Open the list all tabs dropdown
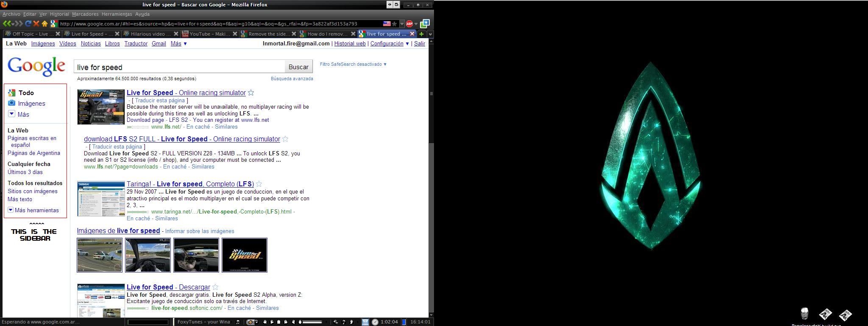The width and height of the screenshot is (868, 326). [x=430, y=34]
